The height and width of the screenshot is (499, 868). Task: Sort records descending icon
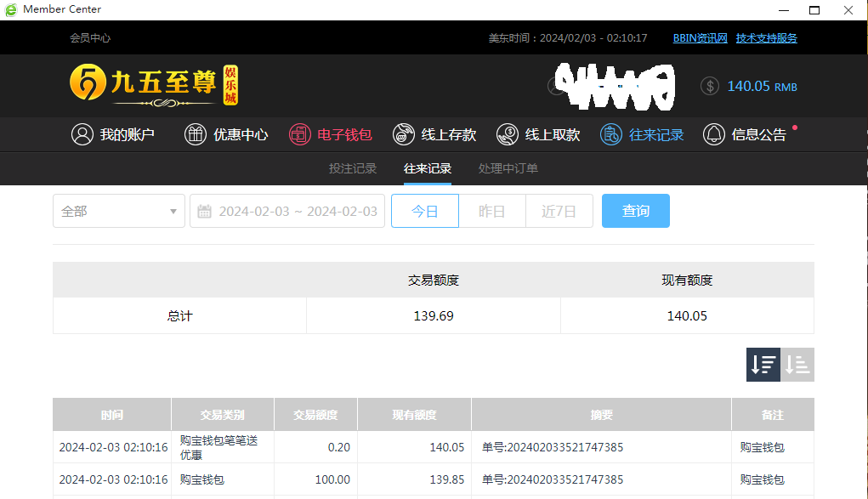pyautogui.click(x=763, y=365)
